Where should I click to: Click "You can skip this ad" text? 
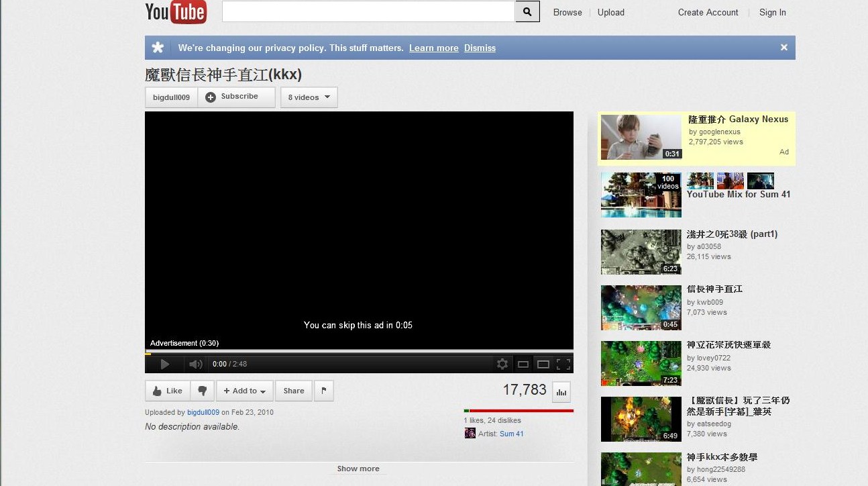[x=358, y=325]
